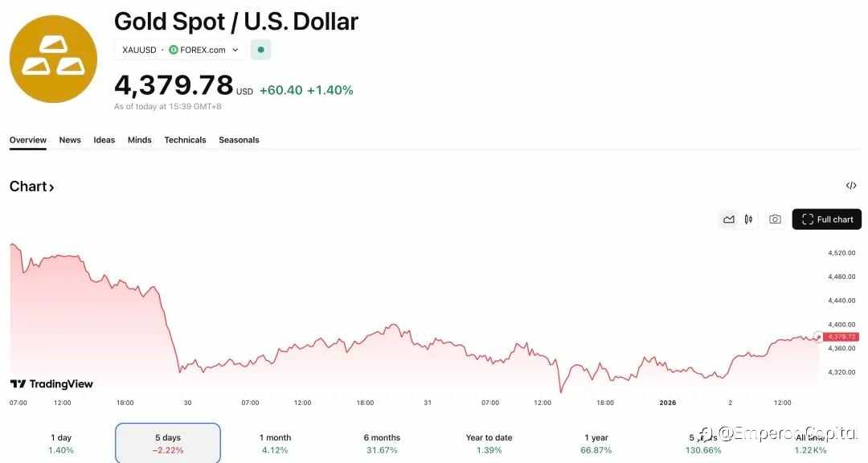Screen dimensions: 868x463
Task: Choose the 6 months range
Action: pos(382,443)
